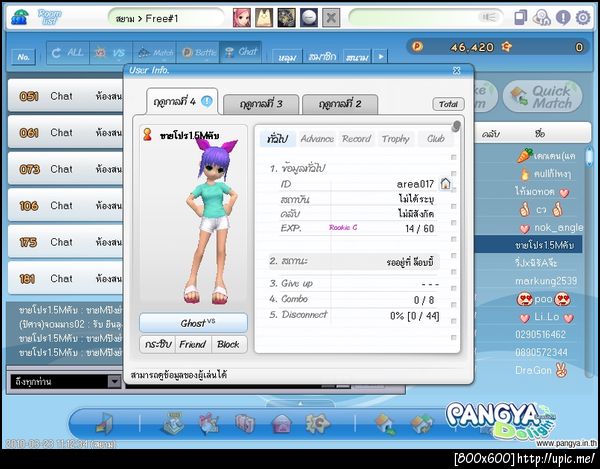Image resolution: width=600 pixels, height=469 pixels.
Task: Open chat room 106
Action: point(66,205)
